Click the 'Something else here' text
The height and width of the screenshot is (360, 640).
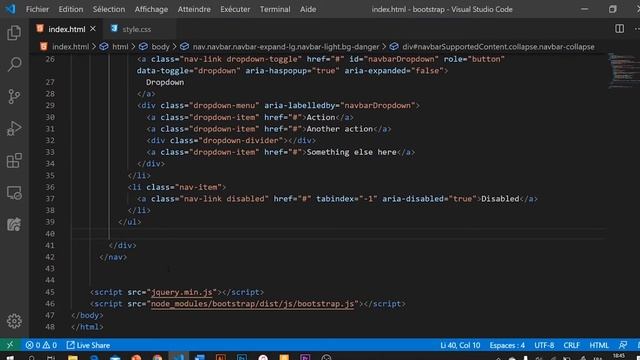tap(351, 152)
